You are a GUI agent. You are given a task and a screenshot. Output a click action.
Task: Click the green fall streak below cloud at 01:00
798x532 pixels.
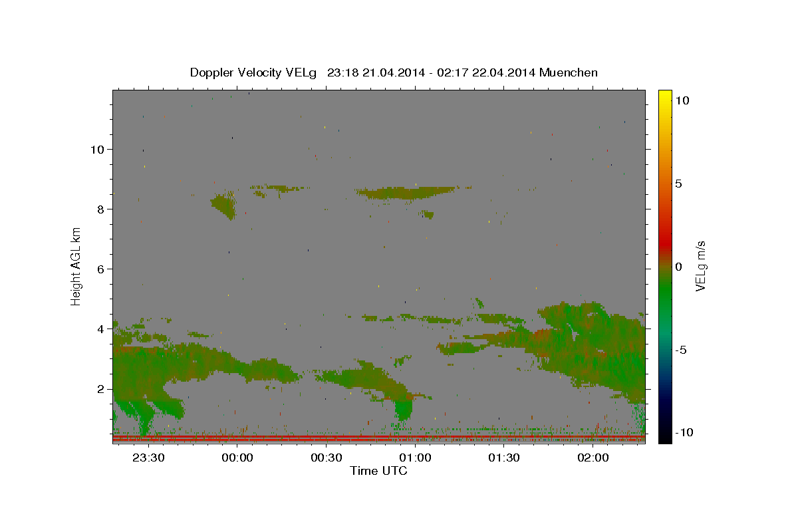point(403,409)
